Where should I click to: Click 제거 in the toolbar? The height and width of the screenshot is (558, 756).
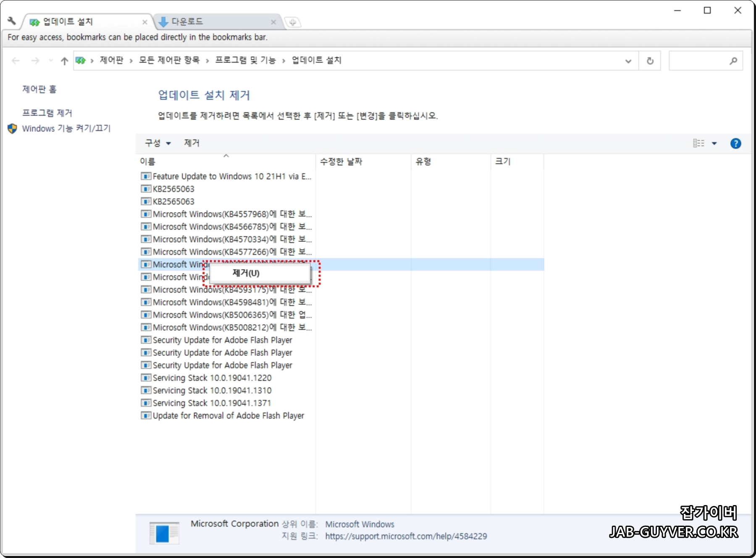pyautogui.click(x=192, y=143)
